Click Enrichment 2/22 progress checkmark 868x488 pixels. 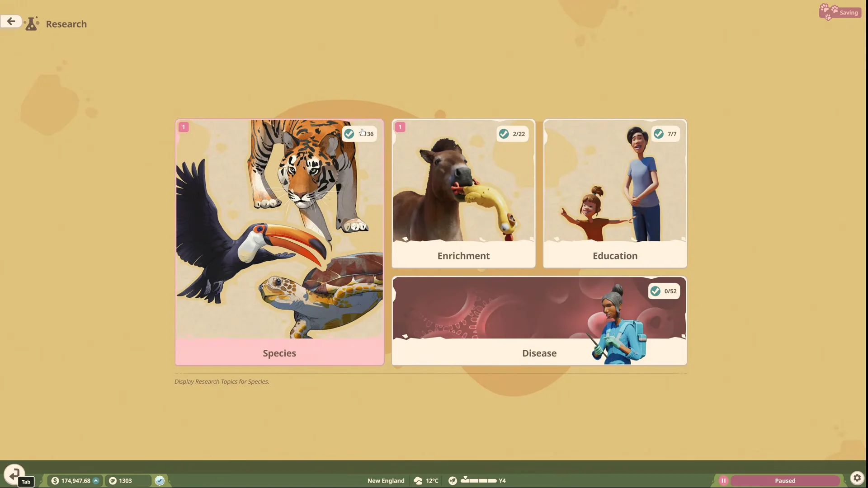tap(504, 134)
